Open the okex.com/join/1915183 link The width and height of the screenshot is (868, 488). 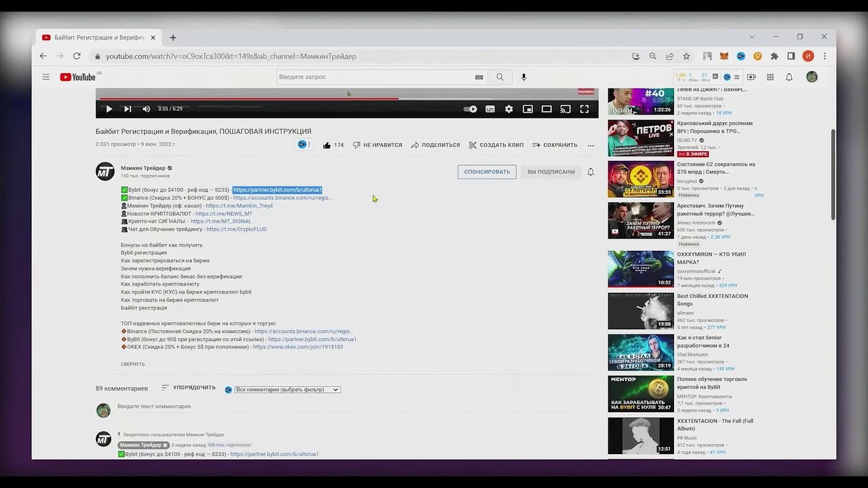click(298, 347)
